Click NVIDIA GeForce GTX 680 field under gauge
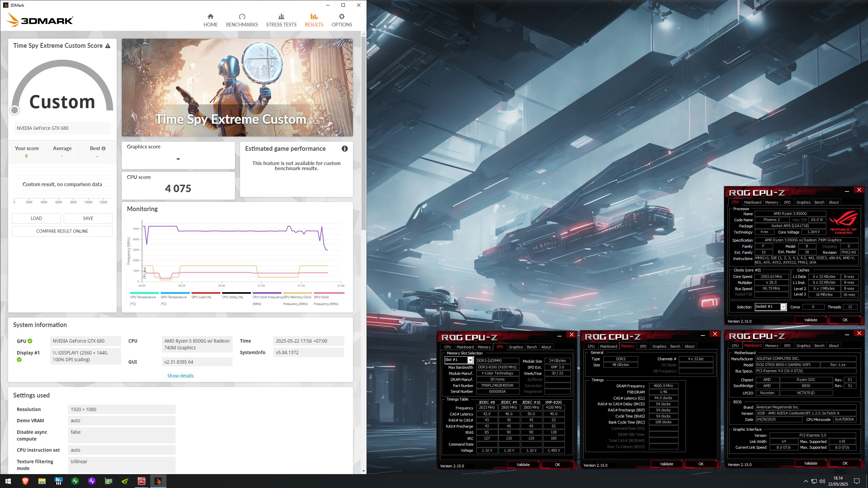Viewport: 868px width, 488px height. tap(62, 128)
